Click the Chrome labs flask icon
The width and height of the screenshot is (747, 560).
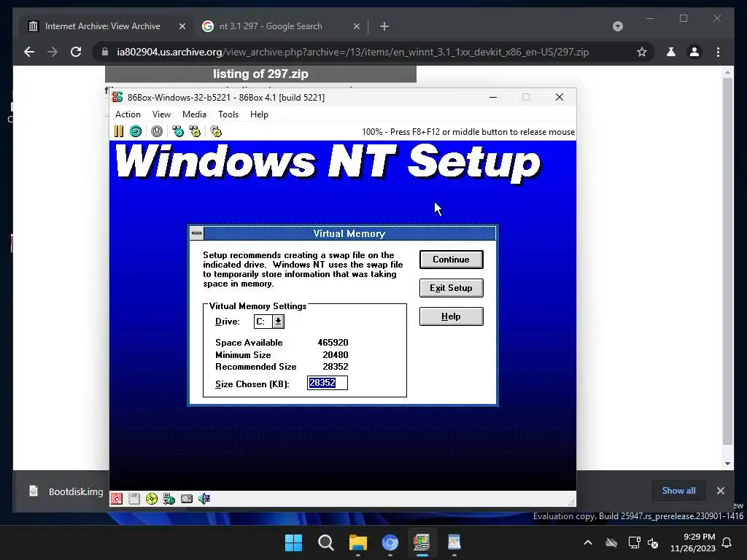click(671, 52)
